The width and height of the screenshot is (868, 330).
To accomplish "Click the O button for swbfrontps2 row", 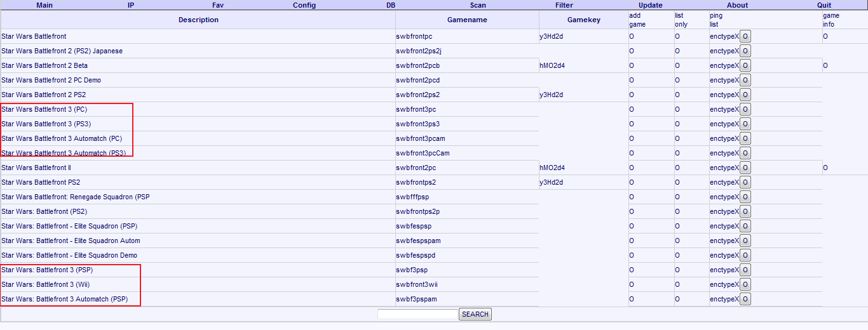I will (x=745, y=182).
